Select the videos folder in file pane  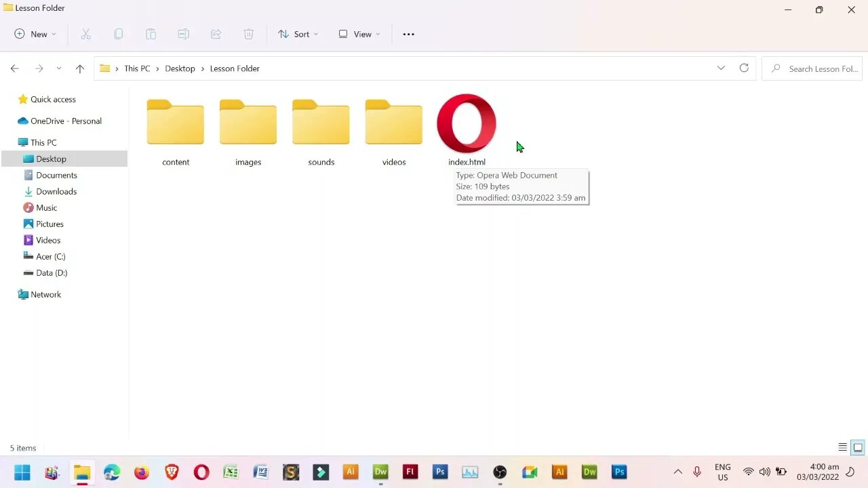394,131
